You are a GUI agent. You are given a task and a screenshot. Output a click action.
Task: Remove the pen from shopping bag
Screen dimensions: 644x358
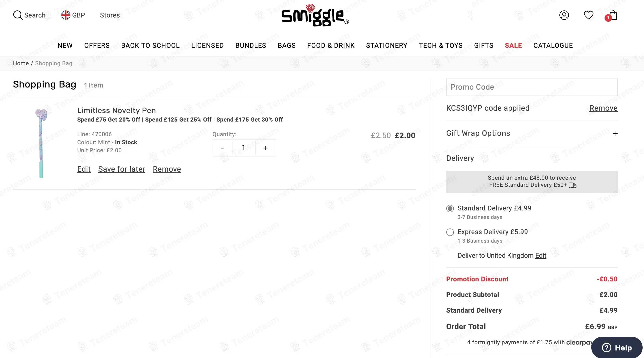coord(167,169)
